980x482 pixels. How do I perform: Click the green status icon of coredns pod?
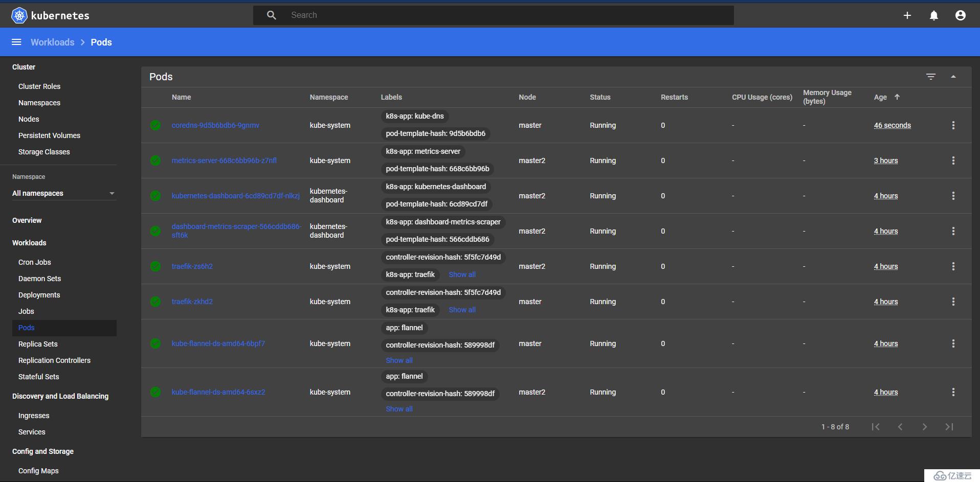pos(155,125)
